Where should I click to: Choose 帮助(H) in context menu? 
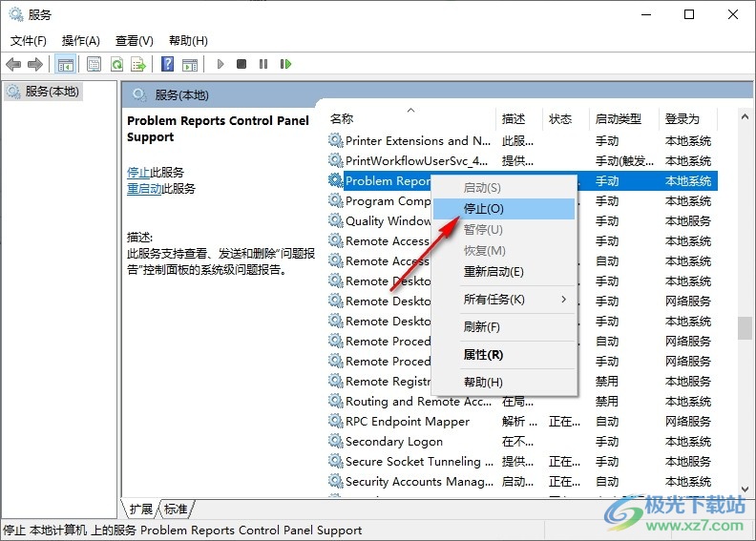pos(504,382)
